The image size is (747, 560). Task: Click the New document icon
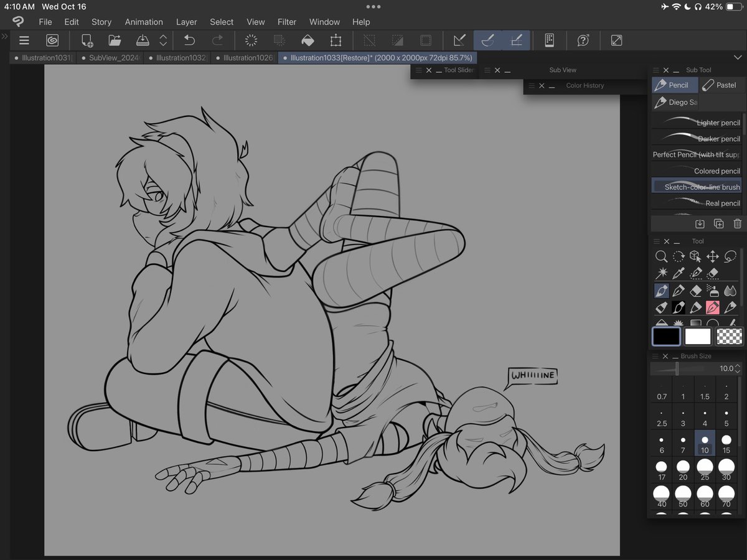[87, 40]
